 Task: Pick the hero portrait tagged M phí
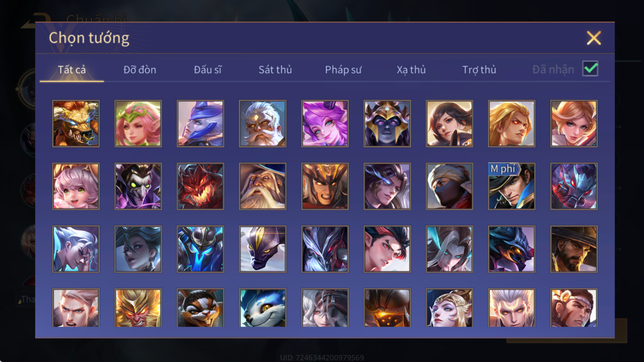(x=512, y=186)
